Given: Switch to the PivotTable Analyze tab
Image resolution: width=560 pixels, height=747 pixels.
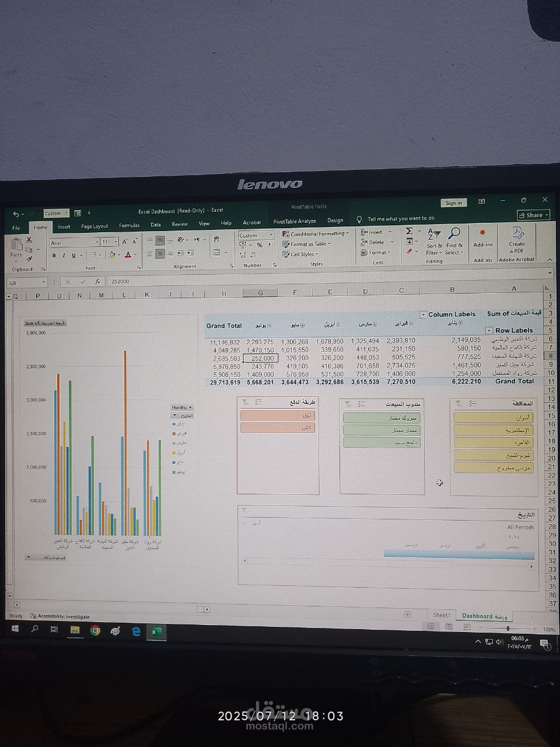Looking at the screenshot, I should coord(294,221).
